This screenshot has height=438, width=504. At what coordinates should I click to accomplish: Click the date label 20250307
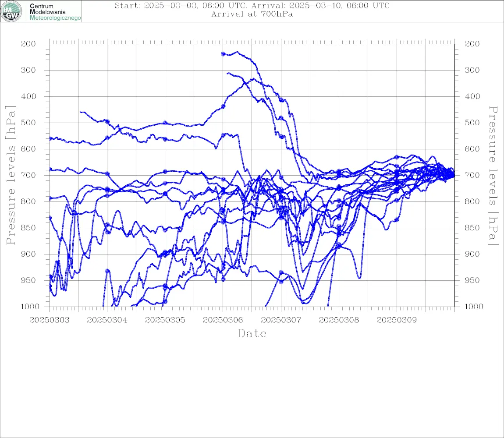tap(281, 320)
